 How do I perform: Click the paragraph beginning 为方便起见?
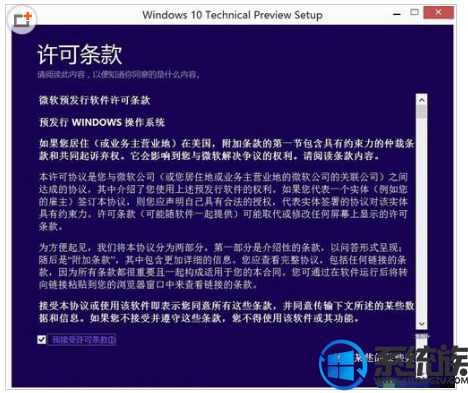223,266
